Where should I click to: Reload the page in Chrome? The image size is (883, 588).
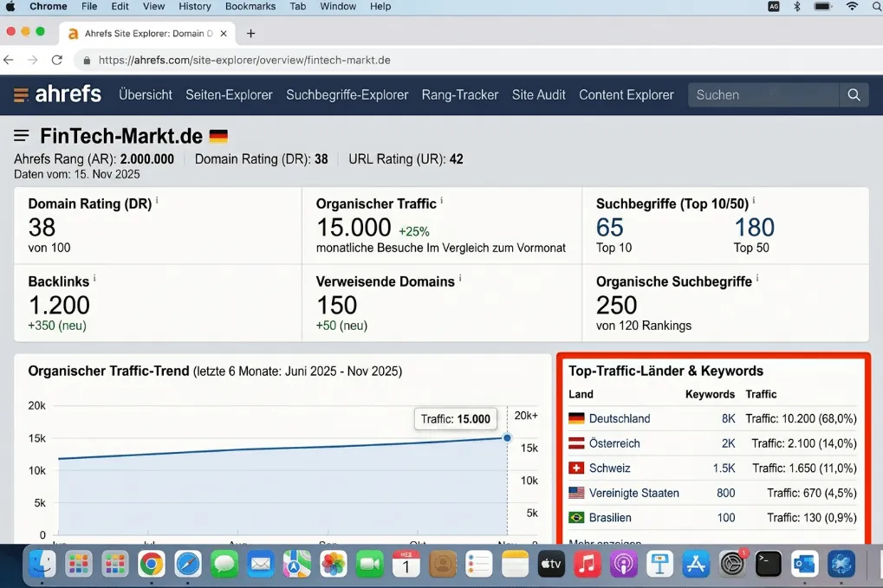pos(57,61)
